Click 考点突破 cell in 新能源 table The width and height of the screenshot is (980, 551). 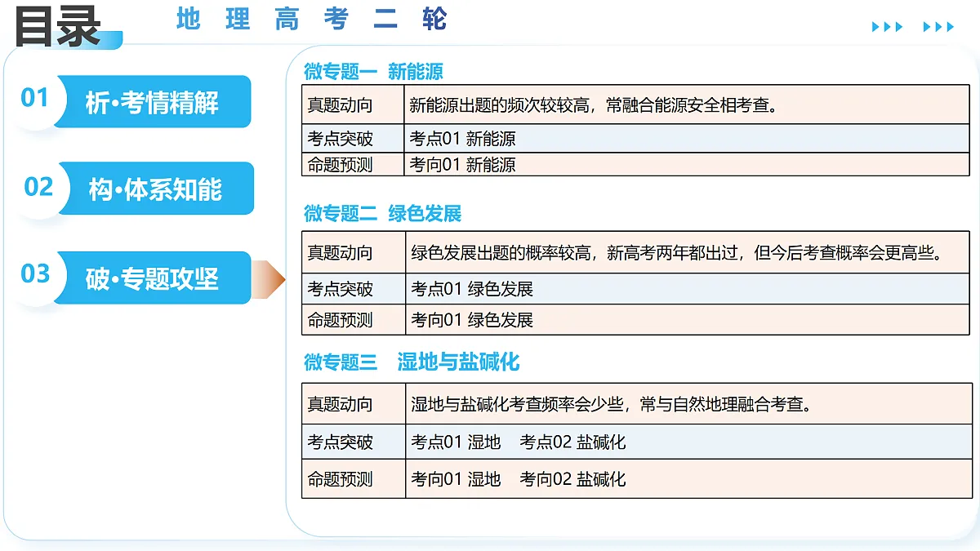click(353, 138)
